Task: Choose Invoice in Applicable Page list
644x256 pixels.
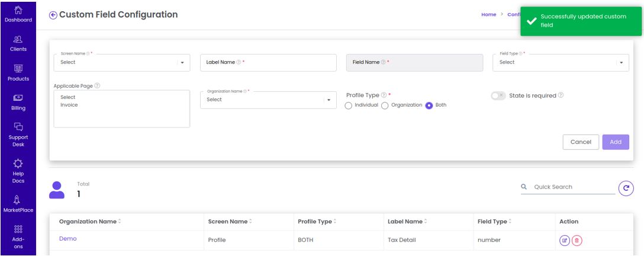Action: pyautogui.click(x=69, y=105)
